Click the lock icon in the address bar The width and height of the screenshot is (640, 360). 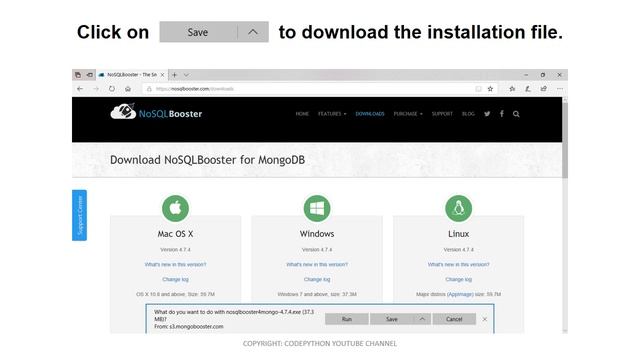(x=149, y=89)
